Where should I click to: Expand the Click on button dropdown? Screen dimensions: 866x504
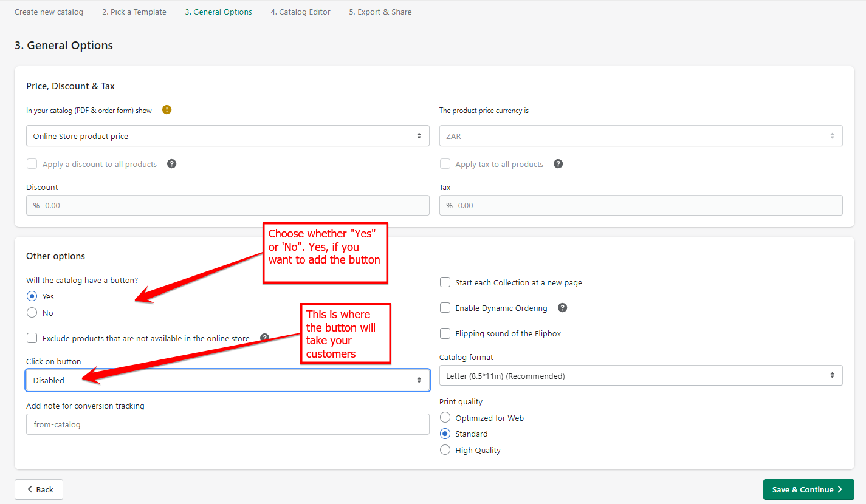(227, 380)
